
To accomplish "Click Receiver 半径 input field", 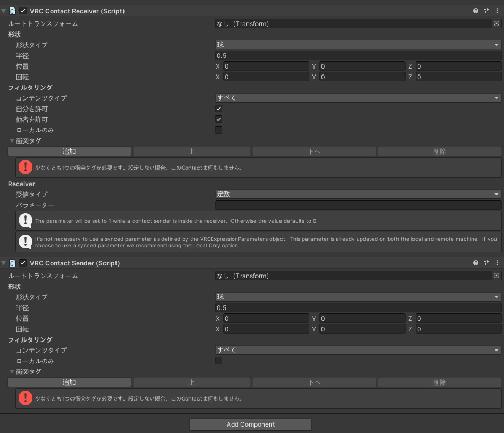I will pyautogui.click(x=358, y=55).
